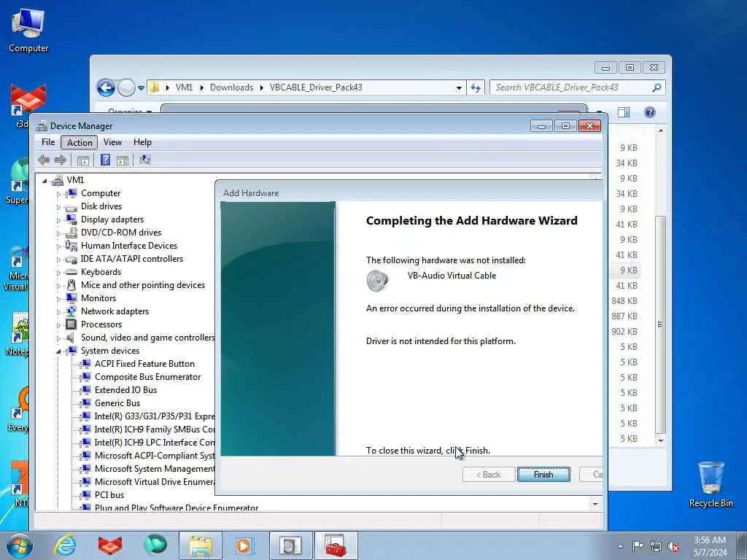
Task: Open the View menu in Device Manager
Action: (112, 142)
